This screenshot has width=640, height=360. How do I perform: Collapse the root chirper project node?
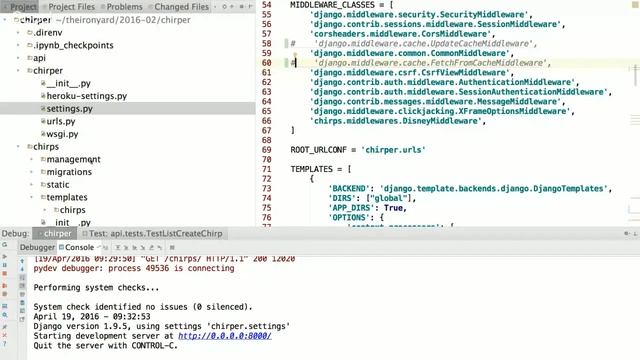point(5,20)
